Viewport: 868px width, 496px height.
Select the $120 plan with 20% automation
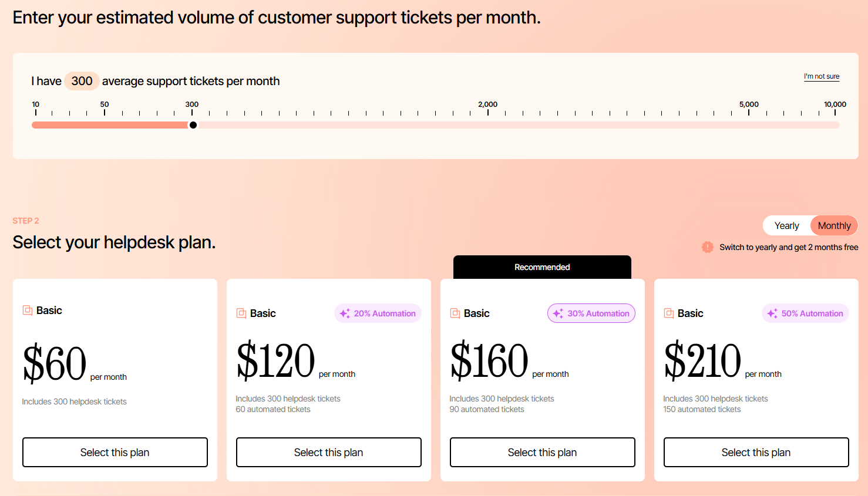[x=329, y=453]
